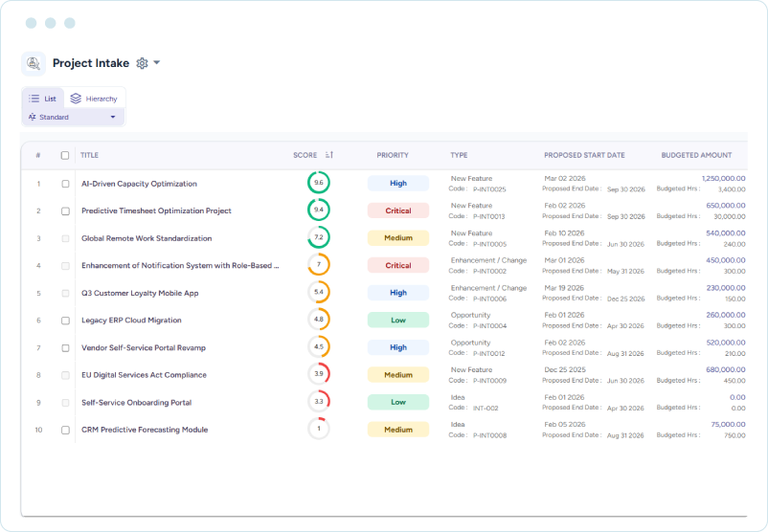This screenshot has height=532, width=768.
Task: Click EU Digital Services Act Compliance title
Action: 144,375
